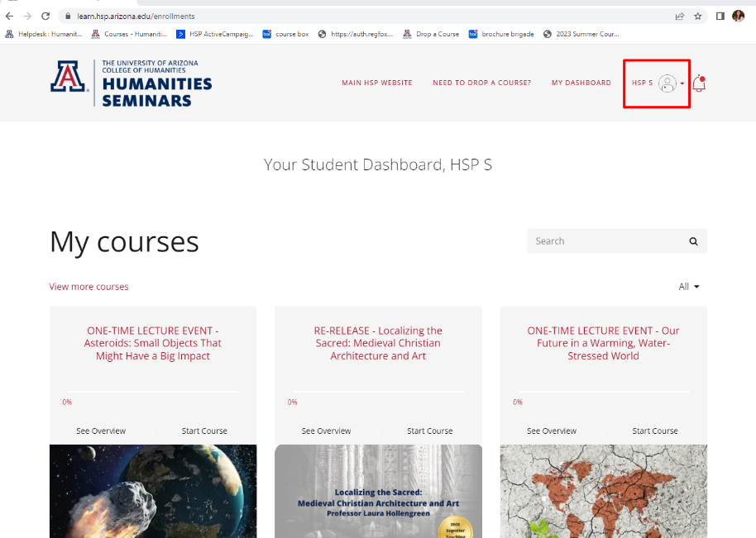The image size is (756, 538).
Task: Click the URL text in address bar
Action: (x=136, y=17)
